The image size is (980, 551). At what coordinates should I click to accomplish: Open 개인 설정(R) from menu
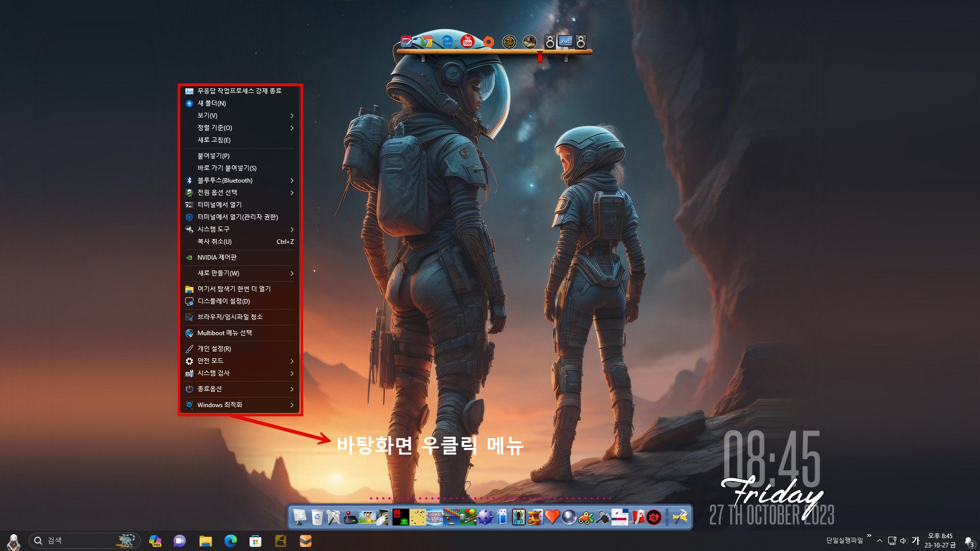[239, 348]
